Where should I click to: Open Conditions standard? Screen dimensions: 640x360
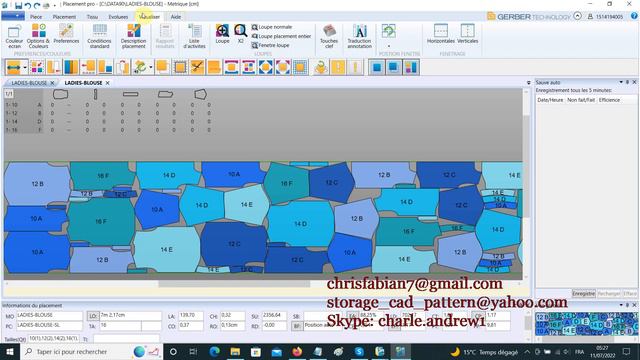pyautogui.click(x=99, y=36)
